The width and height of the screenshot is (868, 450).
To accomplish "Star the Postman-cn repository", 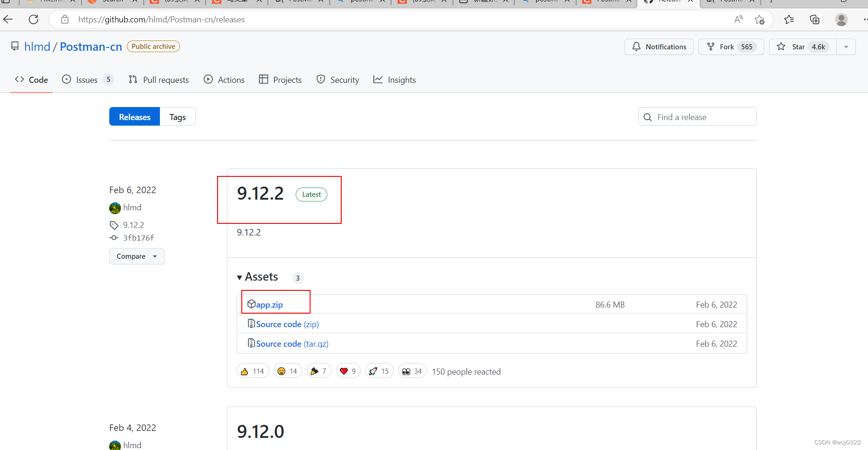I will click(x=803, y=47).
